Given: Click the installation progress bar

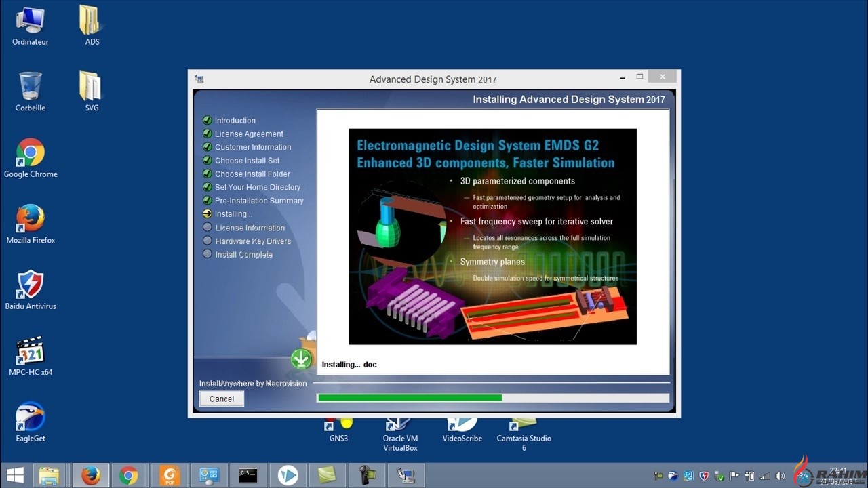Looking at the screenshot, I should (x=493, y=398).
